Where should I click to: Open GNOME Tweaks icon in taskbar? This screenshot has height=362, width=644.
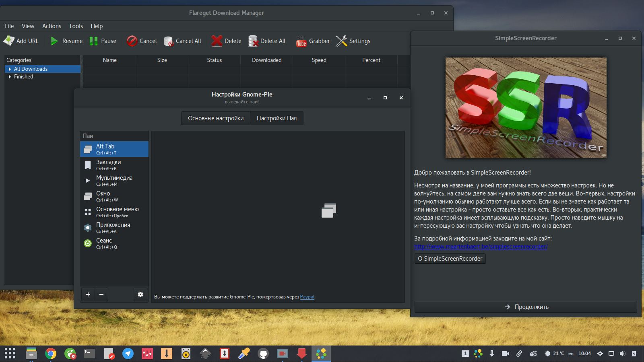pyautogui.click(x=70, y=354)
